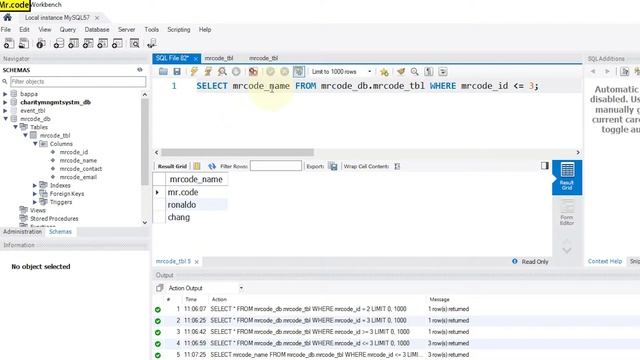Click the refresh schemas icon in the Navigator
The image size is (640, 360).
pyautogui.click(x=140, y=70)
